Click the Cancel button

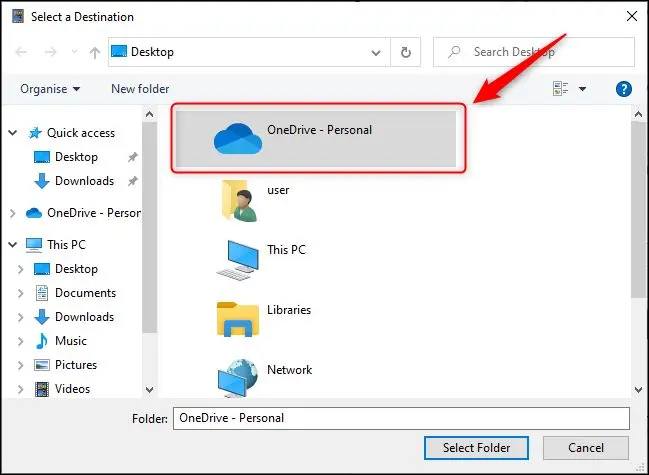tap(586, 448)
